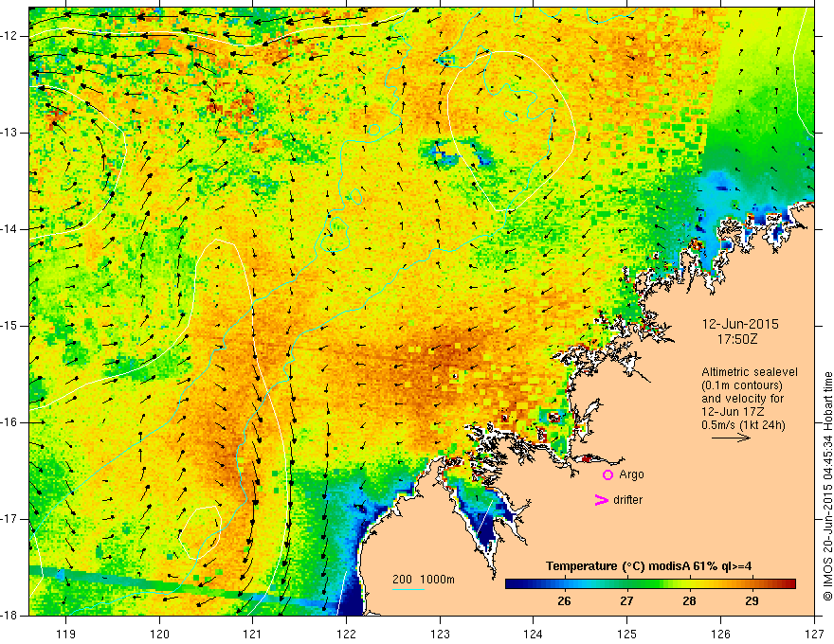Click the 'drifter' legend label
The width and height of the screenshot is (834, 644).
[627, 500]
